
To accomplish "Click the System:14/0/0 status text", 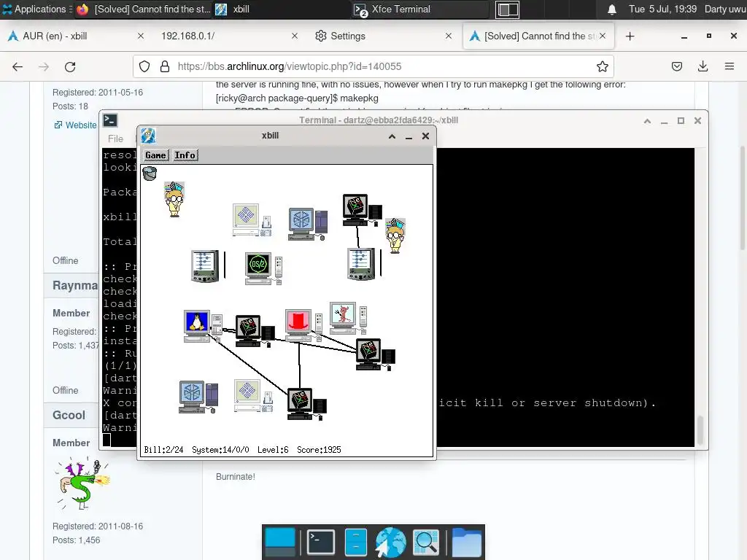I will (x=220, y=450).
